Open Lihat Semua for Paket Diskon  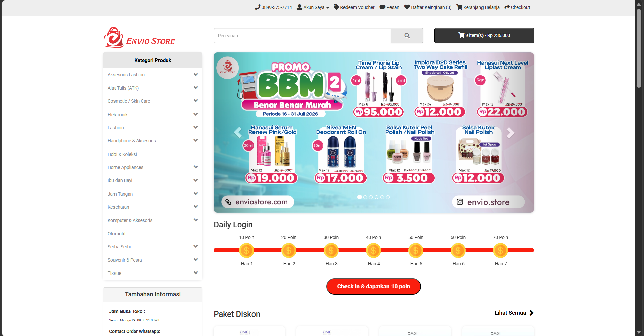514,313
